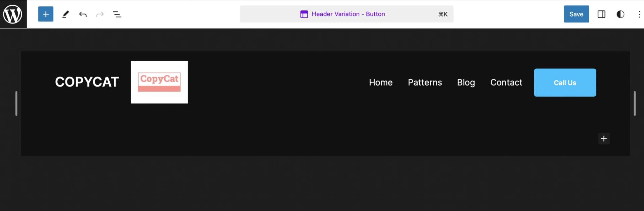The image size is (644, 211).
Task: Click the Redo arrow
Action: coord(100,14)
